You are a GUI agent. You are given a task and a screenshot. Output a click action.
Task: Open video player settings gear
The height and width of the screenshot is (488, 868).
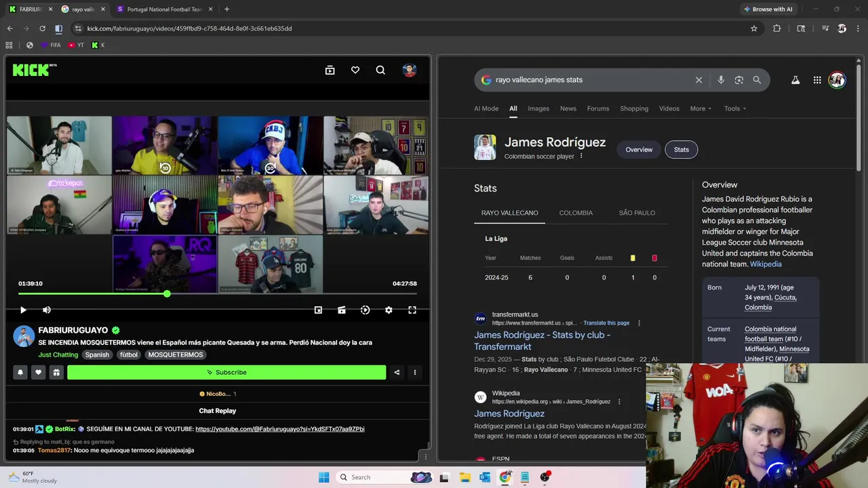tap(389, 310)
